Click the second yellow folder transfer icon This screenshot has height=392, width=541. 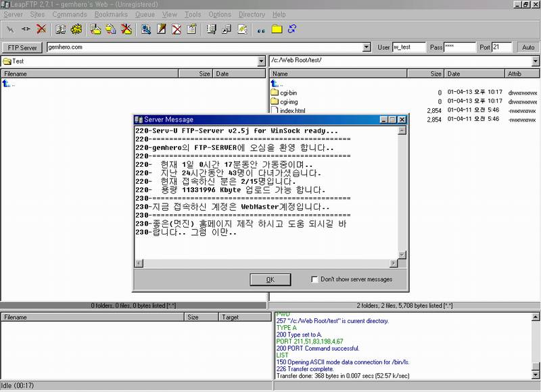pos(111,29)
